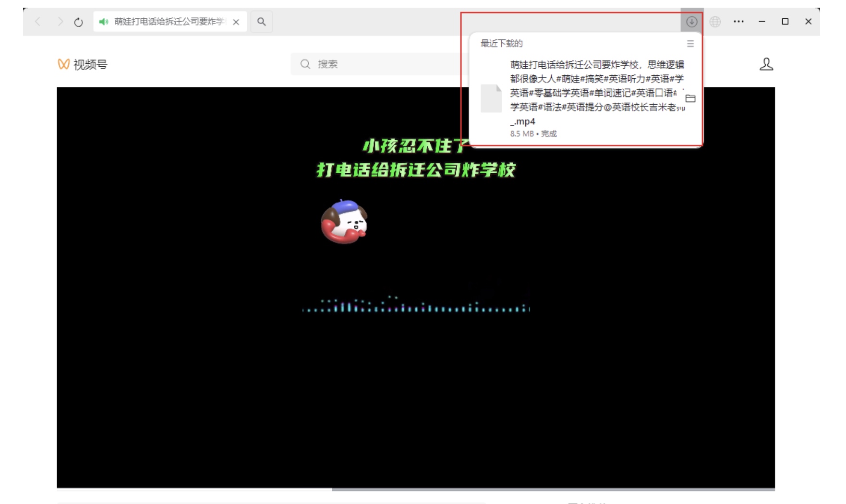Toggle the downloads icon in toolbar

tap(691, 22)
